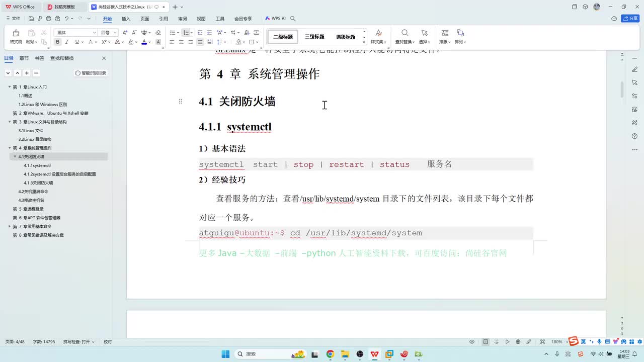This screenshot has width=644, height=362.
Task: Click the Undo arrow icon
Action: point(66,19)
